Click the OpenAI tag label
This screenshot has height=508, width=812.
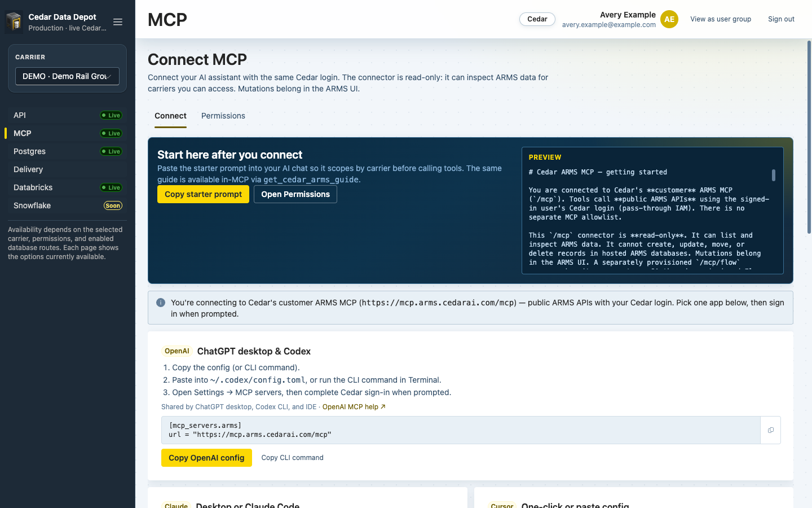click(x=177, y=351)
